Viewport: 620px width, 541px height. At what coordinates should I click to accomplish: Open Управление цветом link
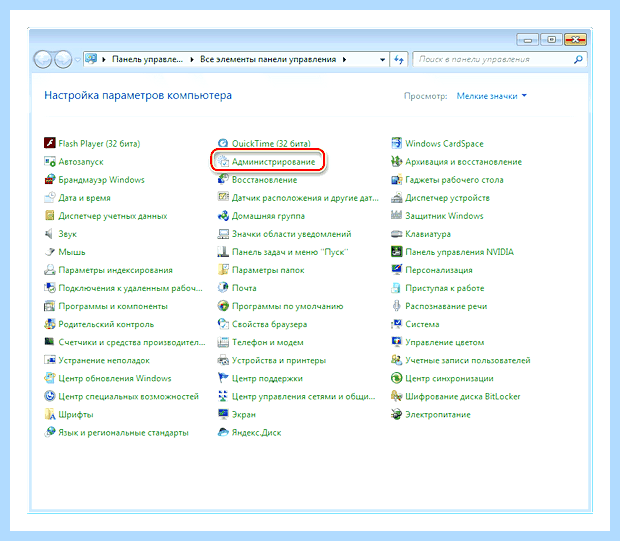pyautogui.click(x=445, y=342)
